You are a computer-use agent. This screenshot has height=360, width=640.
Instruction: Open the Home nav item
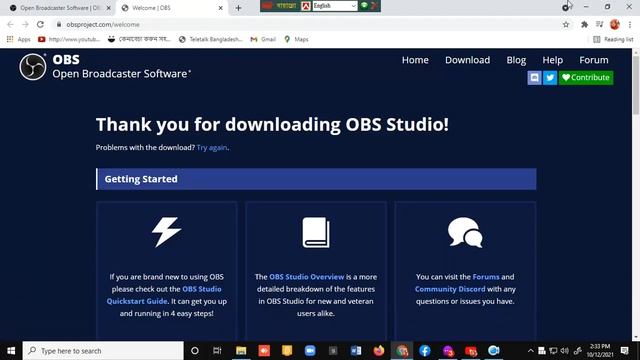click(415, 60)
